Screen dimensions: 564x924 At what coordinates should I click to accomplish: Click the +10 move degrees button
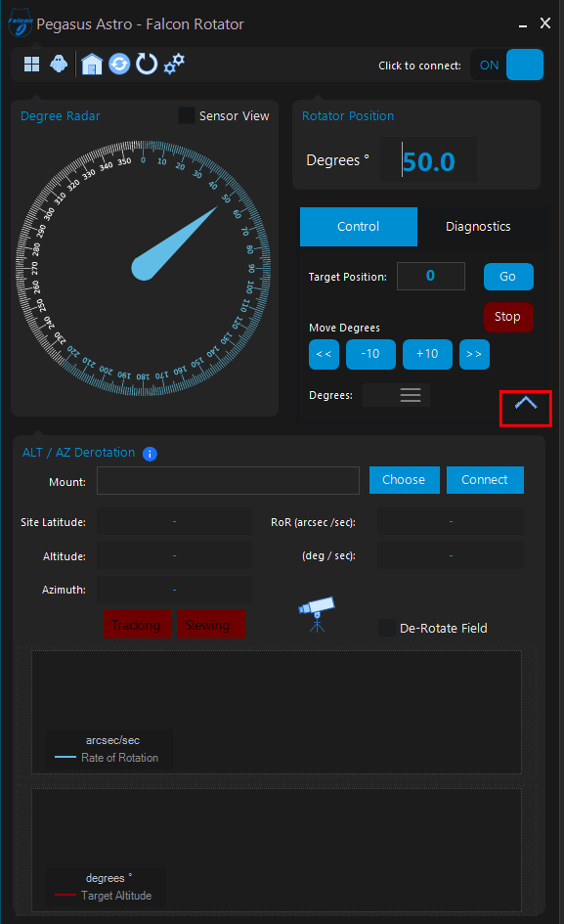pos(427,354)
